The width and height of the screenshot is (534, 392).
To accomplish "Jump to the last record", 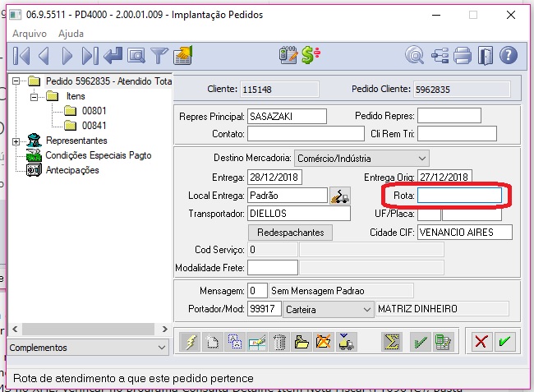I will point(90,56).
